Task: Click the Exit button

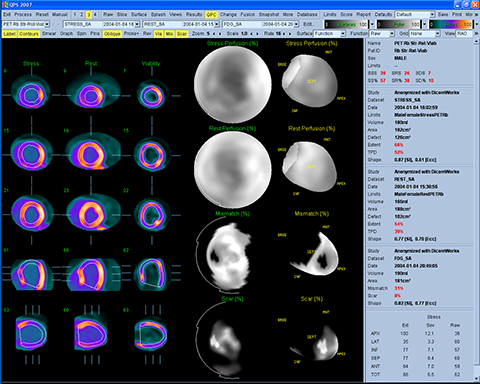Action: [7, 15]
